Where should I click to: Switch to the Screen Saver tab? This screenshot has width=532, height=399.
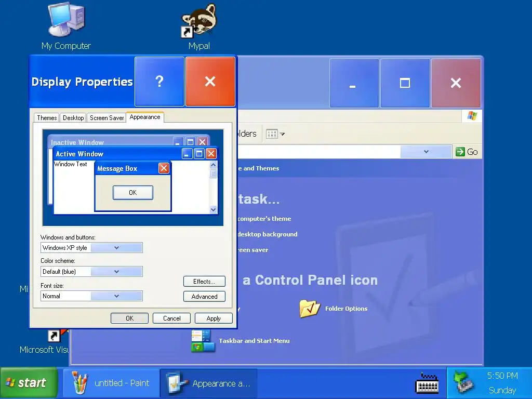click(x=107, y=118)
